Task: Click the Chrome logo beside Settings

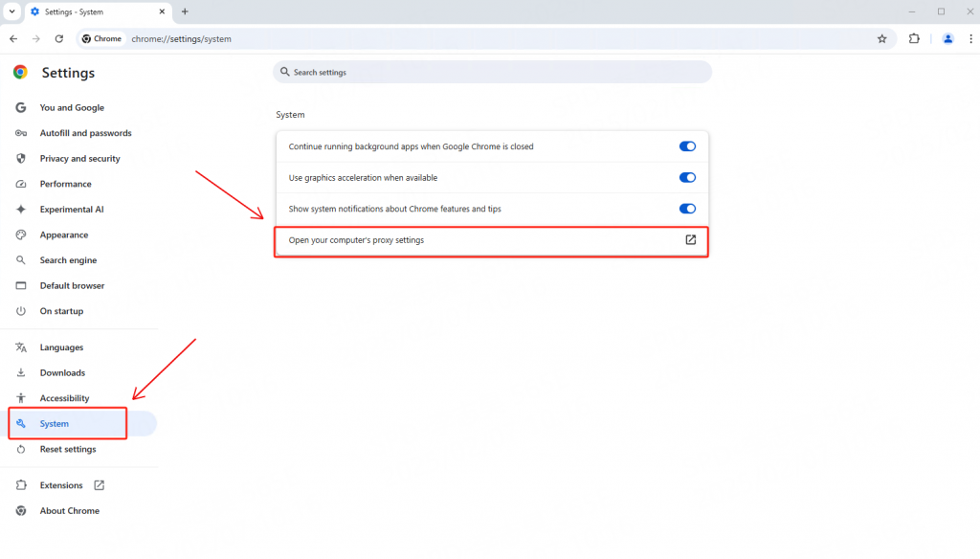Action: (21, 73)
